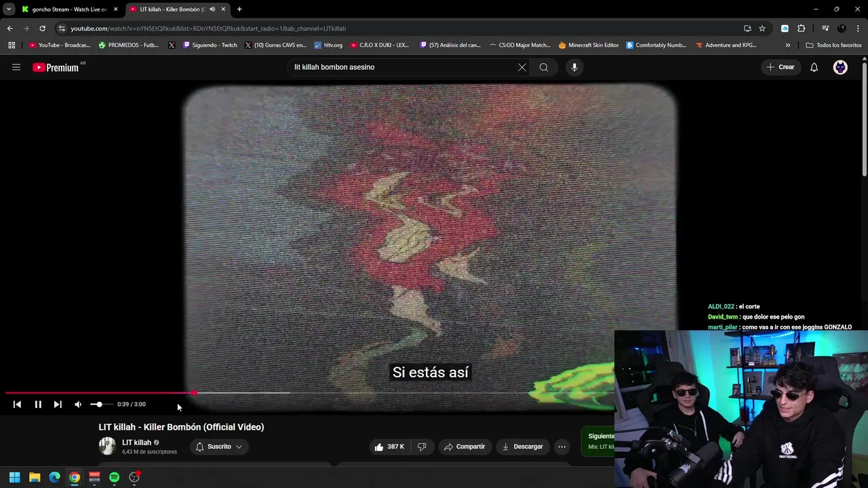Viewport: 868px width, 488px height.
Task: Open the Adventure and RPG... bookmark
Action: pos(726,45)
